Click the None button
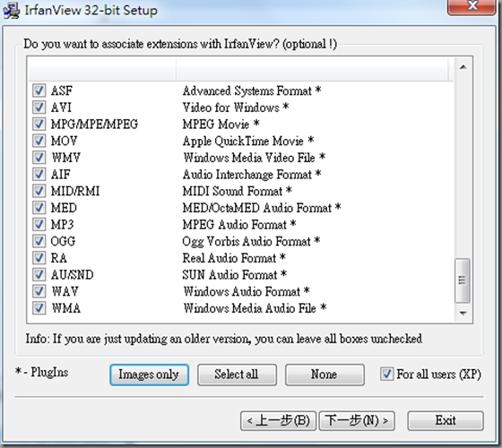The image size is (502, 448). point(325,375)
